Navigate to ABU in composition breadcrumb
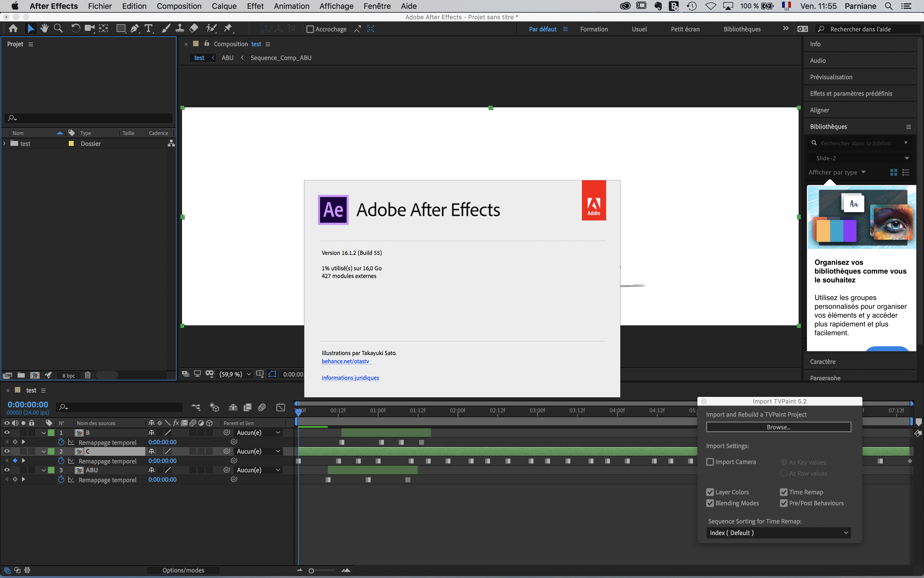This screenshot has width=924, height=578. pos(227,58)
